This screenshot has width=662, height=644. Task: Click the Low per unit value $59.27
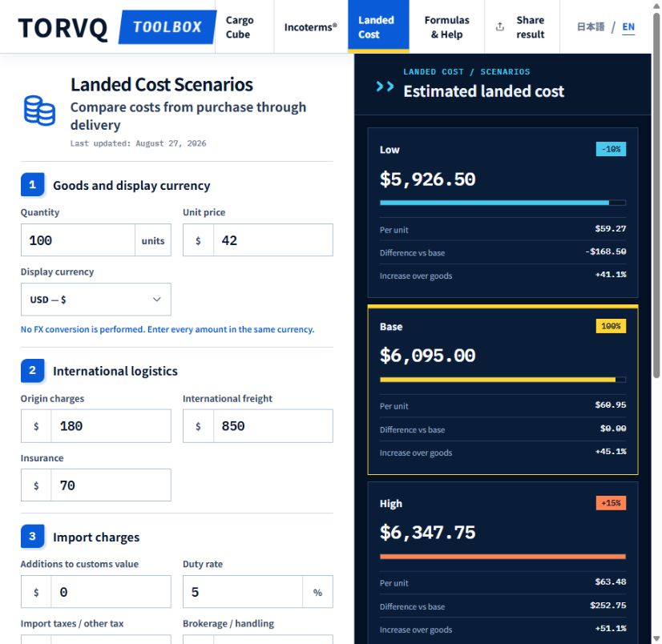[611, 228]
